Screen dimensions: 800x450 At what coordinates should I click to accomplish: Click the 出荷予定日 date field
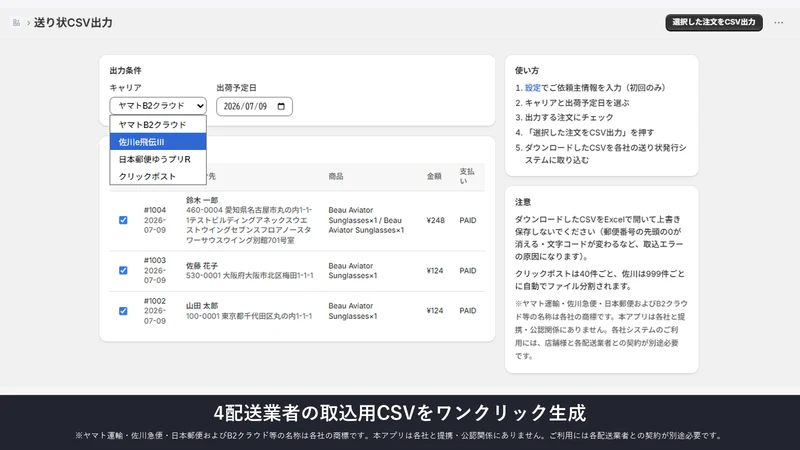(254, 106)
